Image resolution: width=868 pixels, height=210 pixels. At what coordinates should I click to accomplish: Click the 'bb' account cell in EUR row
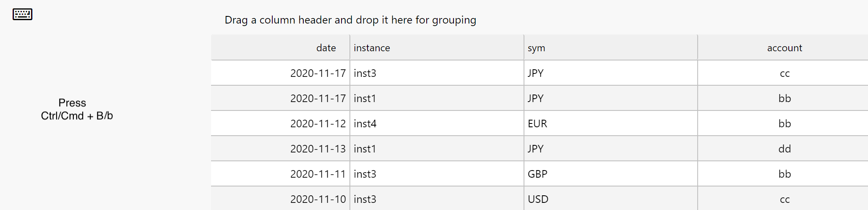785,123
